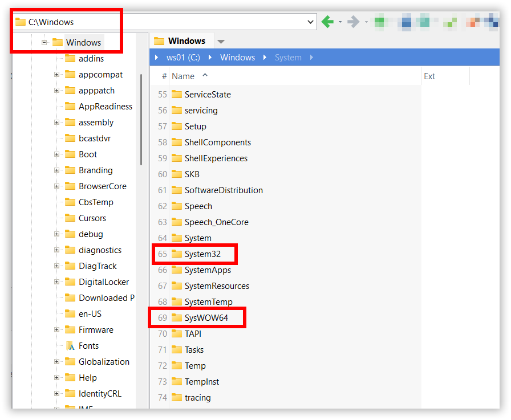Expand the assembly tree node
The width and height of the screenshot is (511, 420).
pos(56,123)
